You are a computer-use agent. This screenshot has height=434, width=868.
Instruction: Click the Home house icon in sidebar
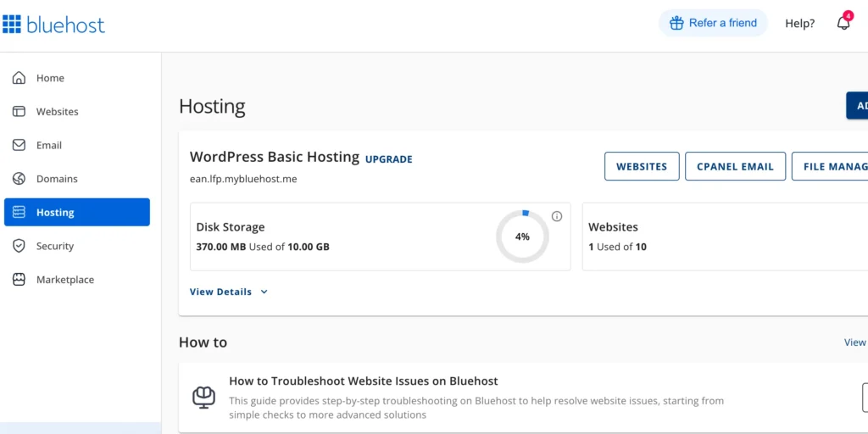pos(19,78)
